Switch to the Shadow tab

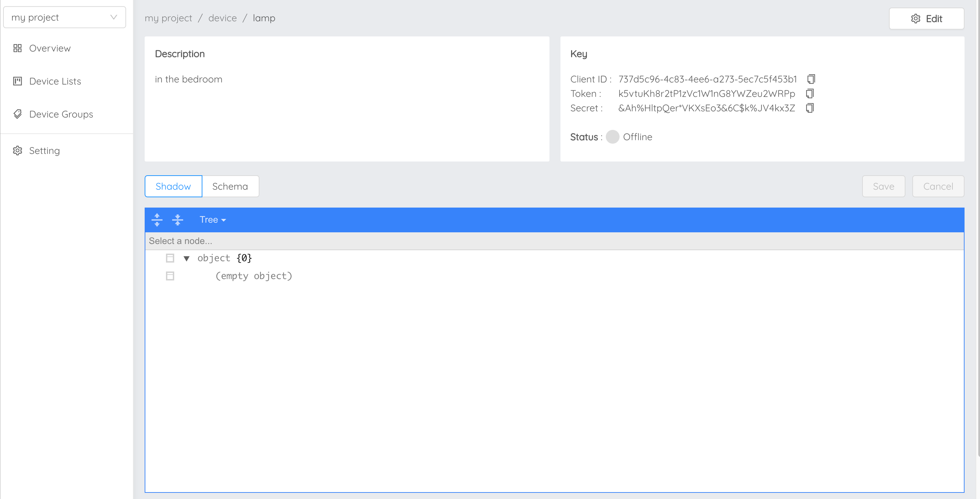pos(174,187)
